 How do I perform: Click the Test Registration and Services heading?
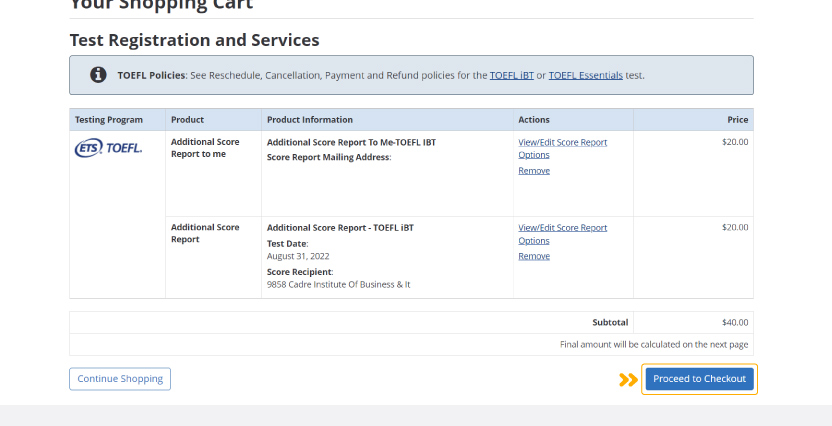pos(194,40)
